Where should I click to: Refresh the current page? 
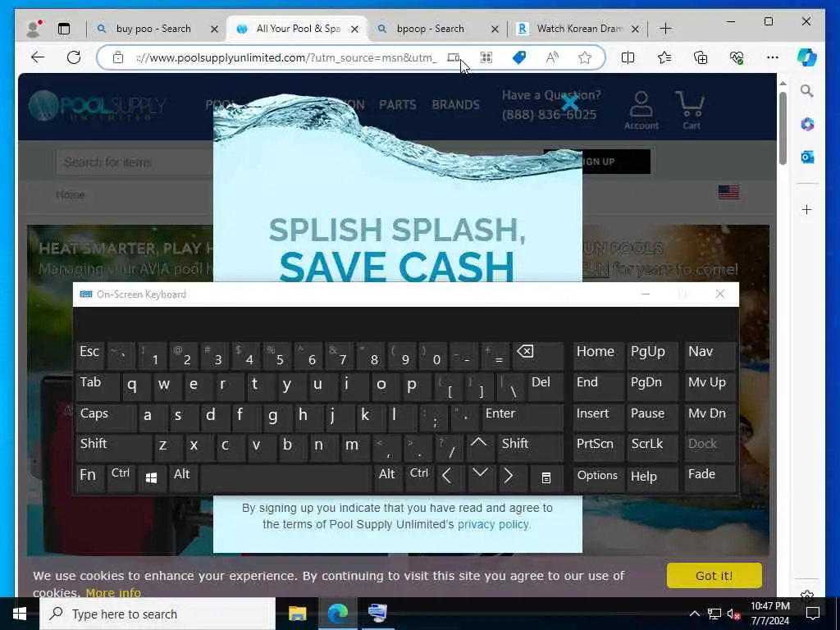click(x=74, y=57)
